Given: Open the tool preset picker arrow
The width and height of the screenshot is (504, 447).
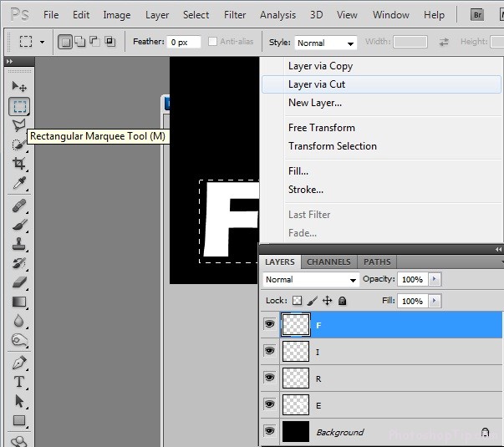Looking at the screenshot, I should [42, 42].
